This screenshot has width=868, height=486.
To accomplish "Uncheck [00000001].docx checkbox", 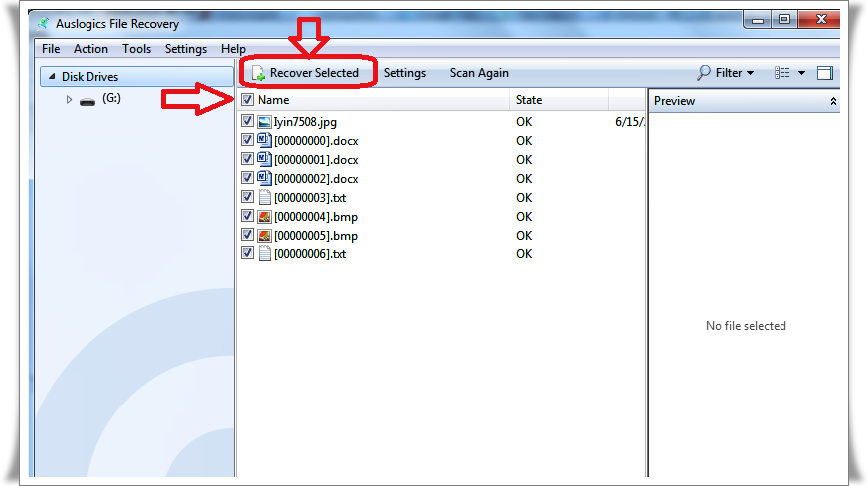I will [x=247, y=159].
